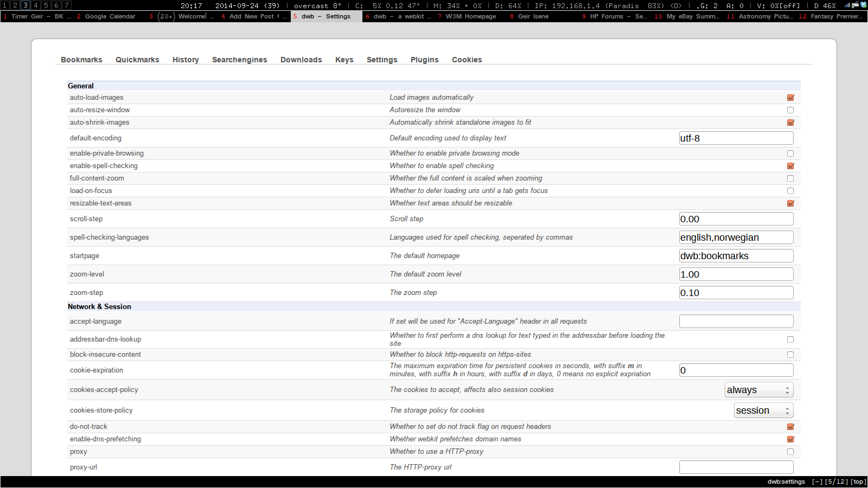Click the startpage input field
Image resolution: width=868 pixels, height=488 pixels.
736,256
